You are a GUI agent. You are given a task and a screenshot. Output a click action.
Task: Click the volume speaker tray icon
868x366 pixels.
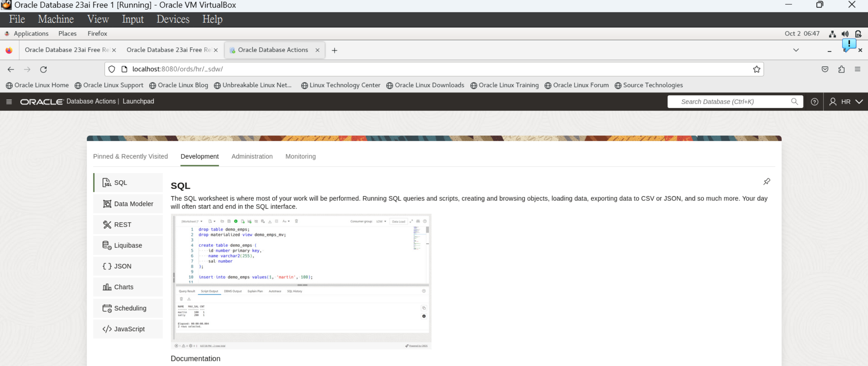[845, 34]
